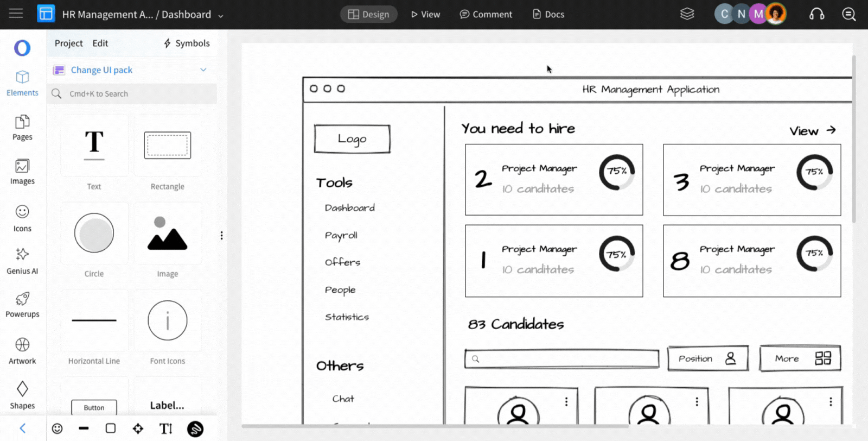Open the Genius AI panel
The height and width of the screenshot is (441, 868).
pos(22,261)
